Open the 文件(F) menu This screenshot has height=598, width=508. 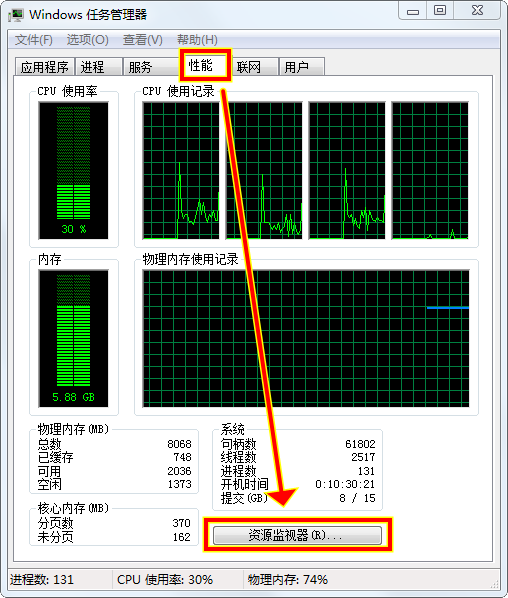tap(34, 40)
